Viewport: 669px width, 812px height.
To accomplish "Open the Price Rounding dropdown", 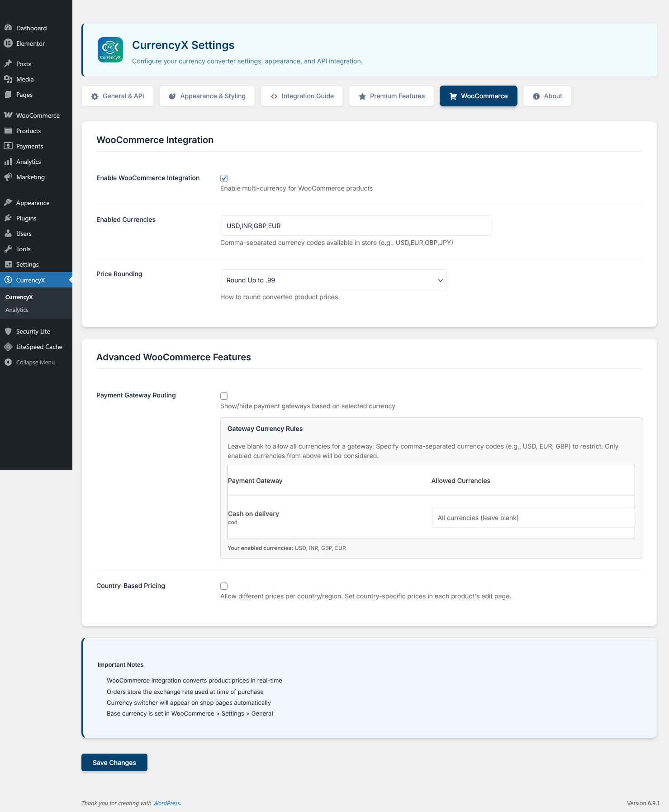I will pyautogui.click(x=333, y=280).
